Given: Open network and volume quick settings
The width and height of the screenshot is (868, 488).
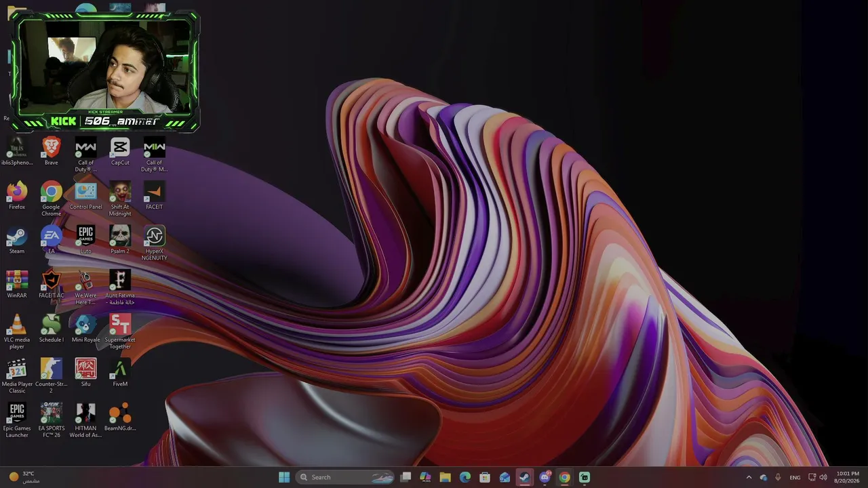Looking at the screenshot, I should click(818, 477).
